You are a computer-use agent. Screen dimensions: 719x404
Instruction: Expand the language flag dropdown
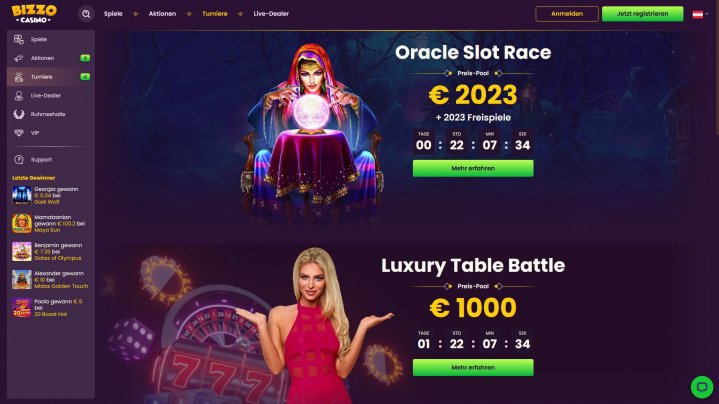pyautogui.click(x=700, y=14)
